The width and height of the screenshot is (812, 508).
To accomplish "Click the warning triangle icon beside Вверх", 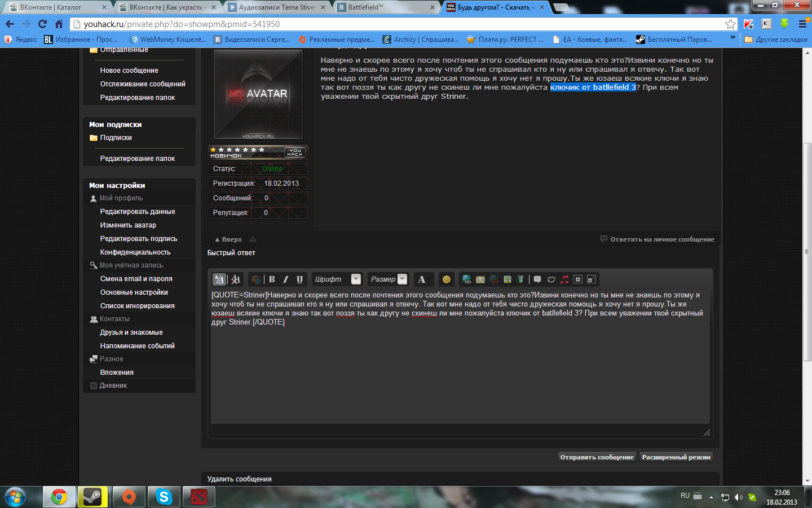I will click(x=253, y=239).
